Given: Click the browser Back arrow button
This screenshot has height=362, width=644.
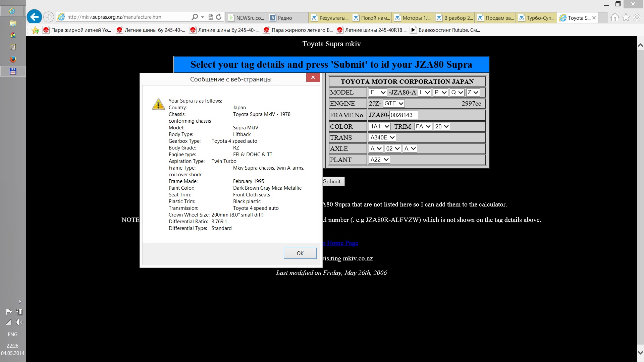Looking at the screenshot, I should pyautogui.click(x=34, y=17).
